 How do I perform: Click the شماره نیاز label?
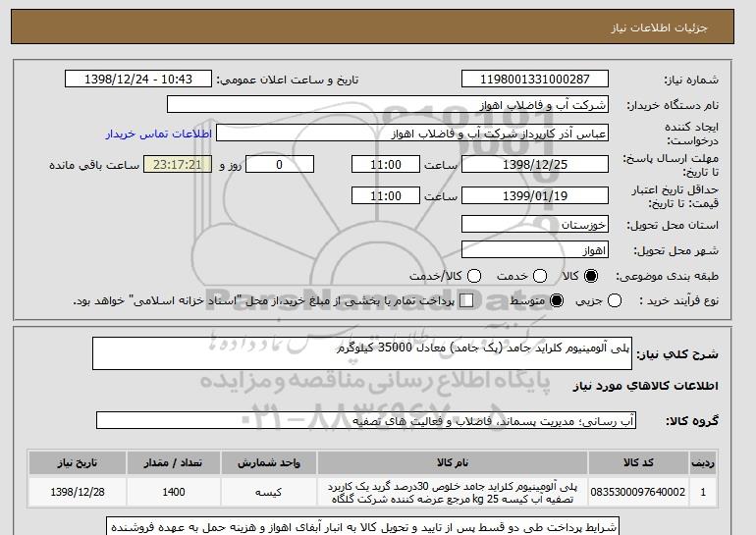[x=691, y=80]
